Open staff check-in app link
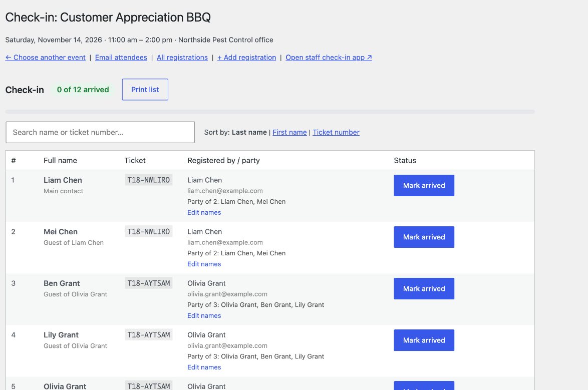Viewport: 588px width, 390px height. pos(329,58)
